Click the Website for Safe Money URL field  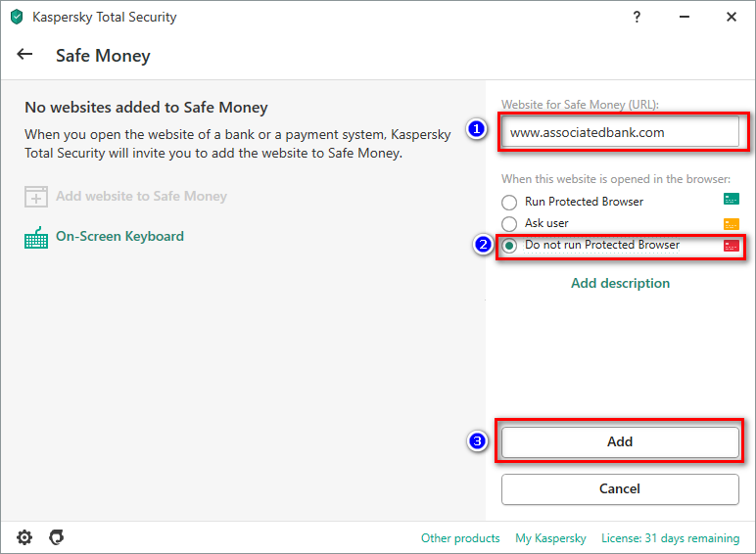click(620, 132)
